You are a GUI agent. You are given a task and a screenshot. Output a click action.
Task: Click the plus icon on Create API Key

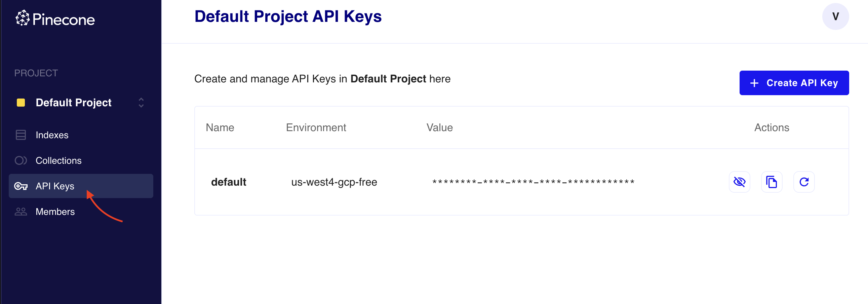(x=754, y=83)
